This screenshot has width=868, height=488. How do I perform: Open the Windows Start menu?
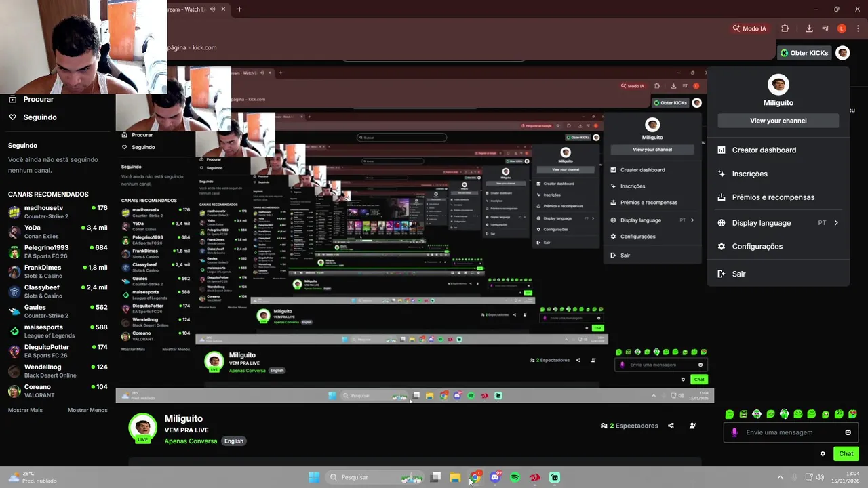coord(314,477)
